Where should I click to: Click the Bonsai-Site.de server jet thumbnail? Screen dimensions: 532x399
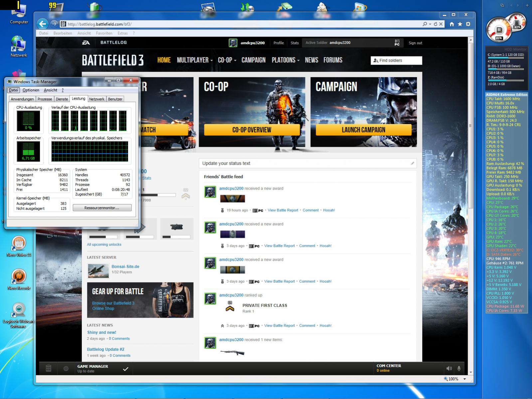coord(98,271)
